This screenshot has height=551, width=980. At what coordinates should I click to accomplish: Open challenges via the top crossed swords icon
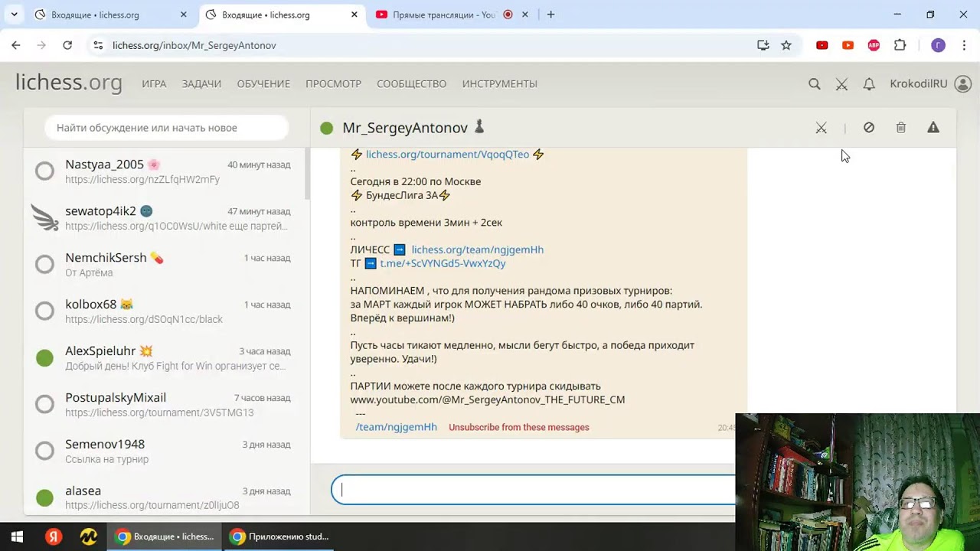pyautogui.click(x=841, y=84)
